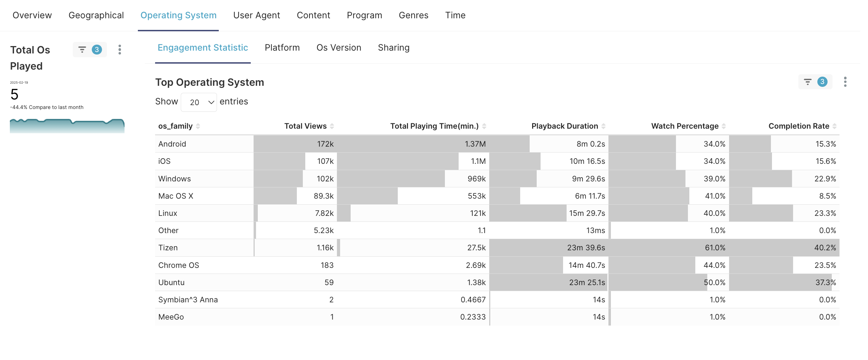
Task: Go to the Content tab
Action: pos(313,15)
